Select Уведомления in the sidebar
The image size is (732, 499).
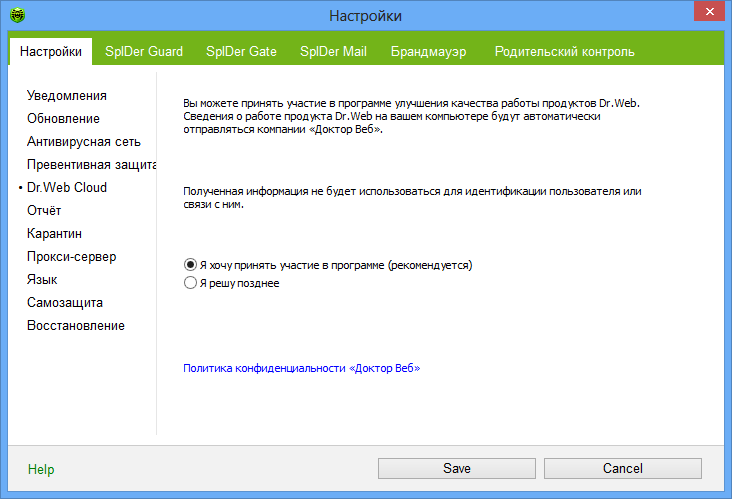[67, 96]
